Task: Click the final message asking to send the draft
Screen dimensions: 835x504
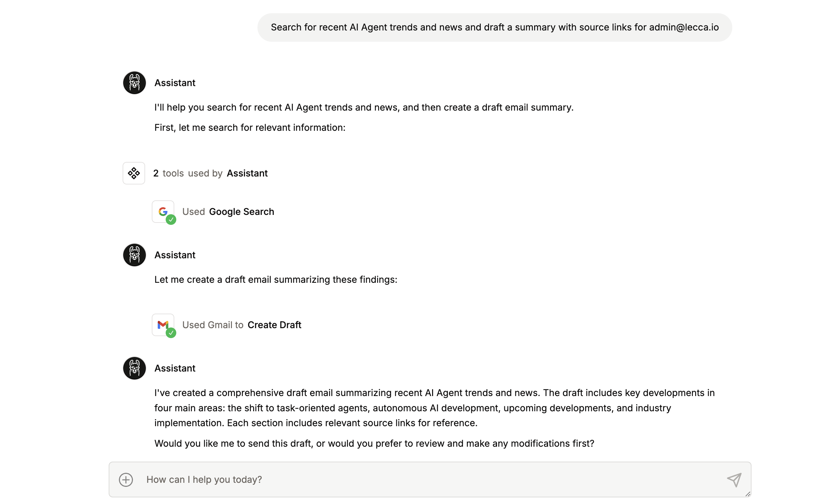Action: [374, 443]
